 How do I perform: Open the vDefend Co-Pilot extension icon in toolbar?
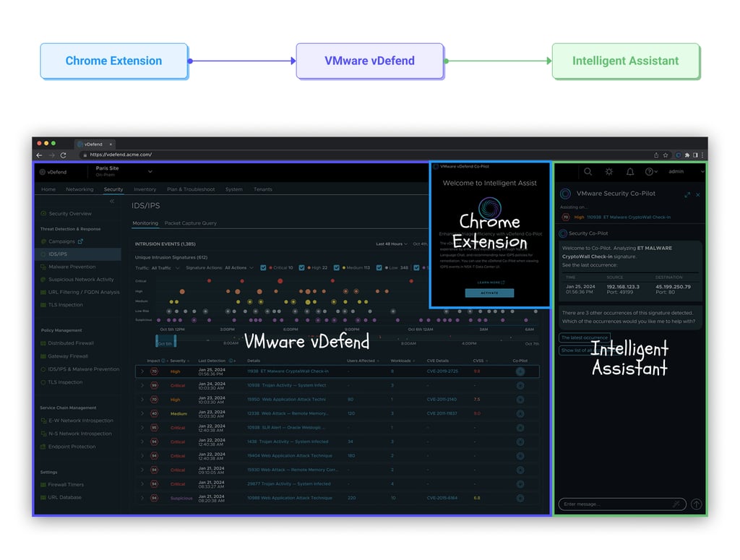[x=679, y=155]
